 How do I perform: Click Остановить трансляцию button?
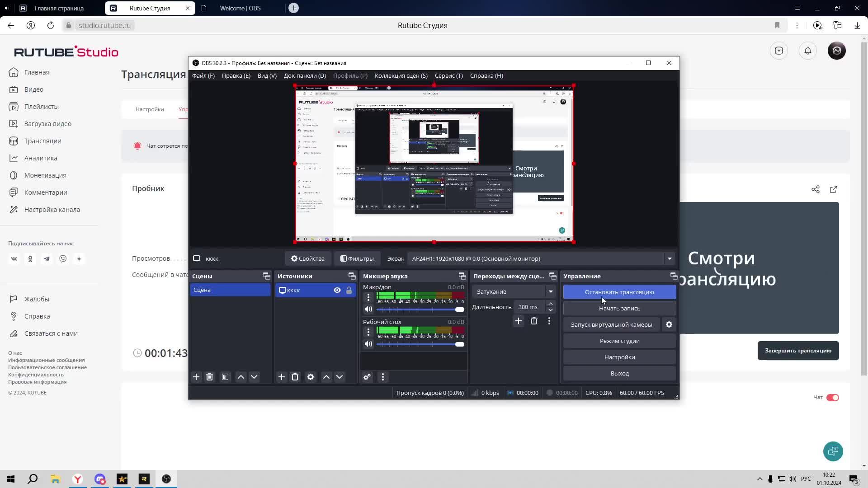tap(619, 292)
